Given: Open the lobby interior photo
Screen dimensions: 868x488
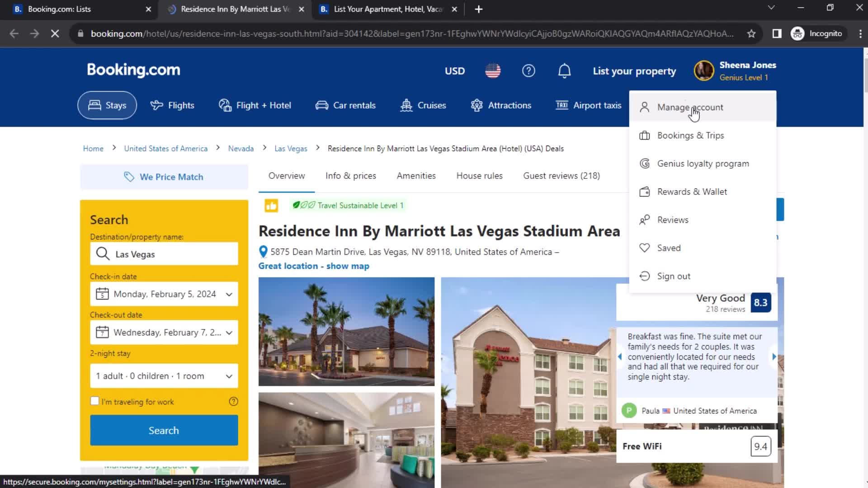Looking at the screenshot, I should tap(346, 440).
